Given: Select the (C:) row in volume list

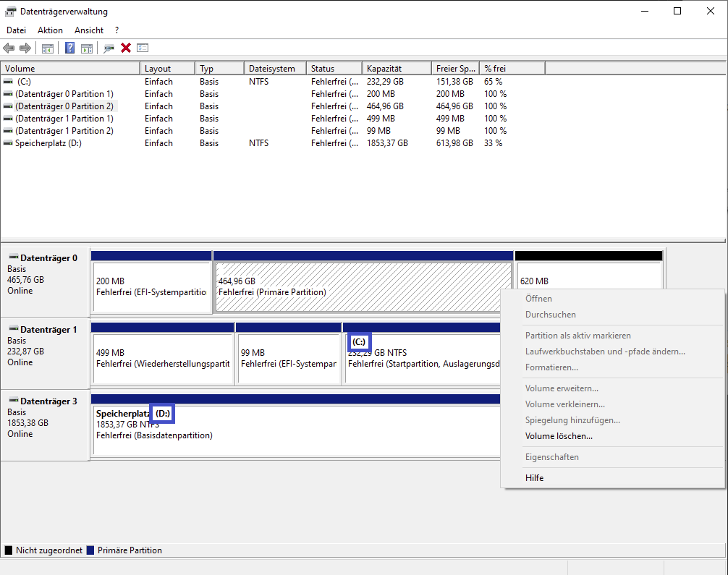Looking at the screenshot, I should click(271, 81).
